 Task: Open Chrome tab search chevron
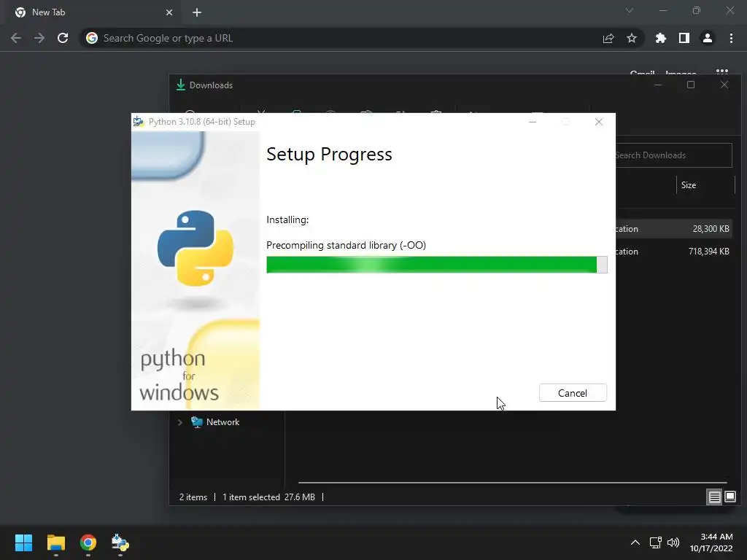pos(630,10)
